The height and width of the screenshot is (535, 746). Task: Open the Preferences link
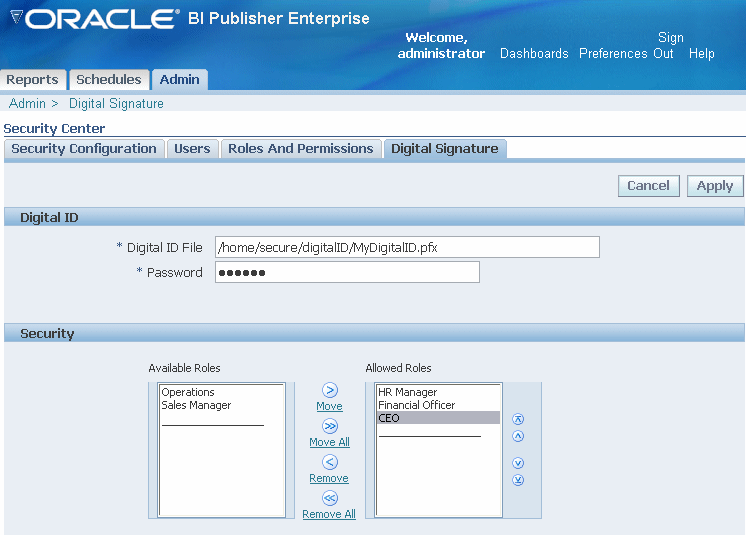click(613, 53)
